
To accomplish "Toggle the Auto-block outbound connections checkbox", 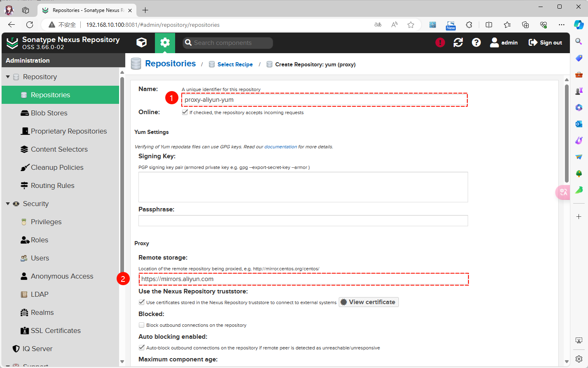I will (x=142, y=348).
